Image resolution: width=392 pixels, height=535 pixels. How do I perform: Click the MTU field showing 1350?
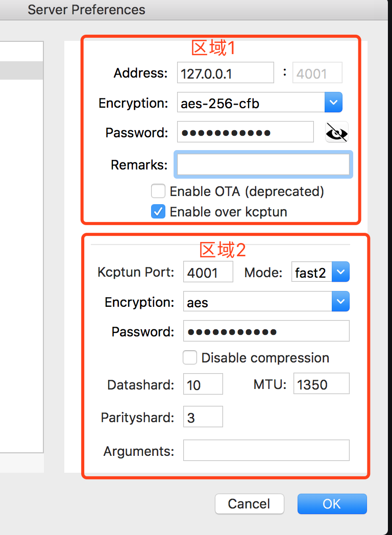coord(321,383)
